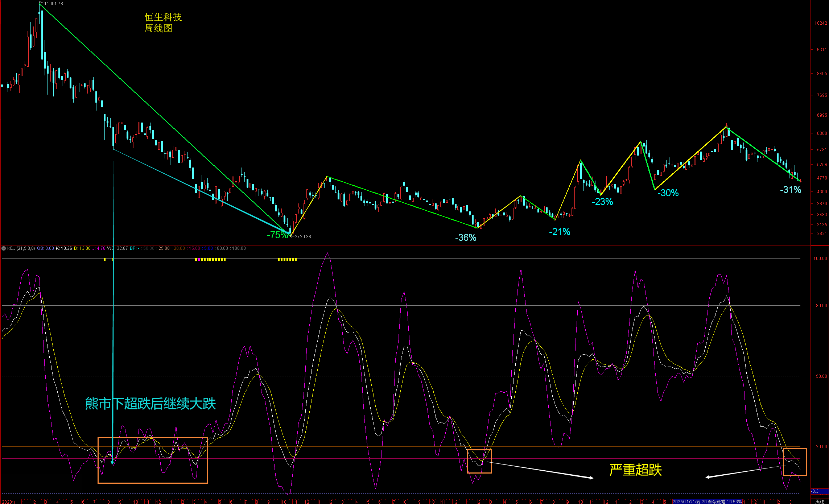This screenshot has width=829, height=504.
Task: Select the 熊市下超跌后继续大跌 text annotation
Action: 150,404
